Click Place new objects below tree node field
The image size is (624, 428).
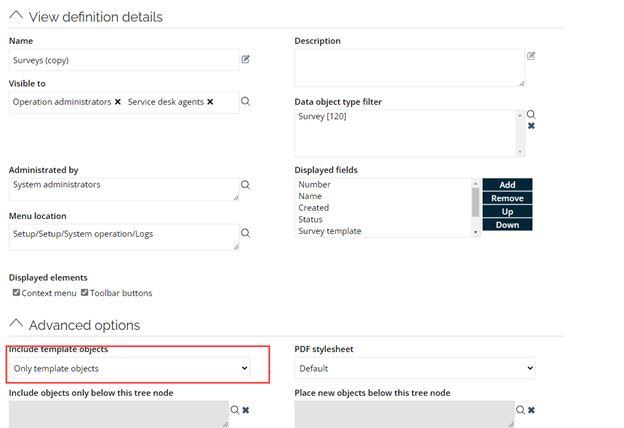pos(405,414)
